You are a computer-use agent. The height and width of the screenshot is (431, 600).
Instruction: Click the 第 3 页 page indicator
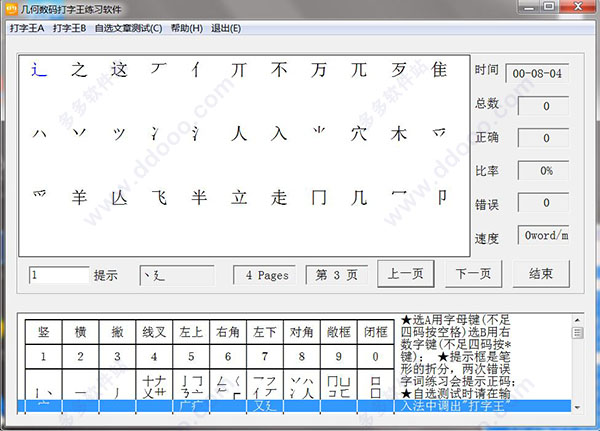[337, 275]
